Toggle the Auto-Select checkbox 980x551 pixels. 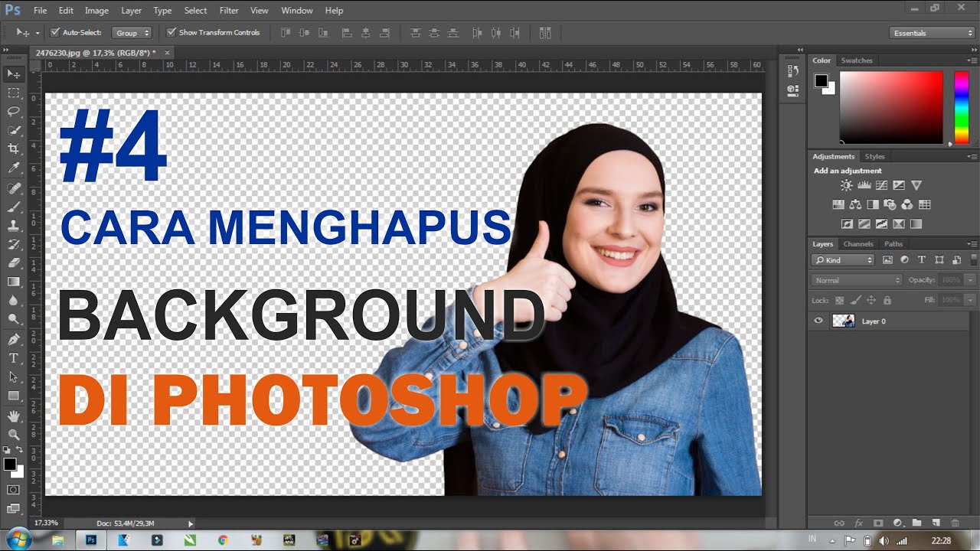click(x=54, y=33)
